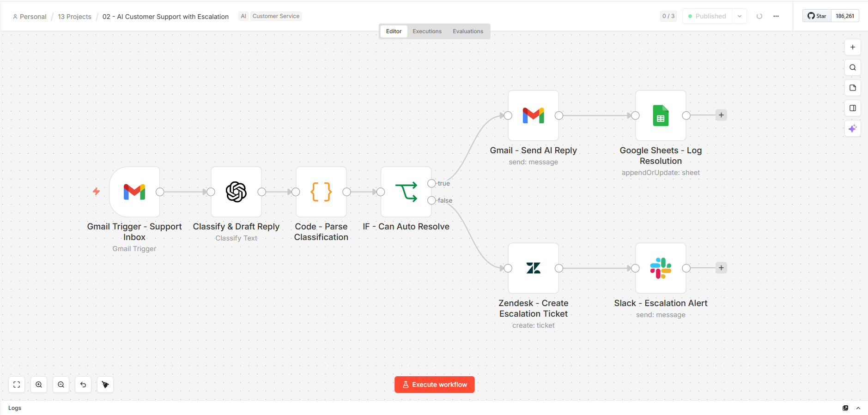The height and width of the screenshot is (415, 868).
Task: Open 13 Projects breadcrumb link
Action: click(74, 17)
